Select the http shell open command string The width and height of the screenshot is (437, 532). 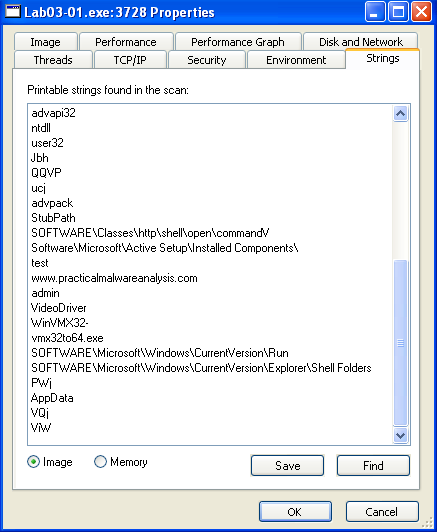(x=150, y=233)
